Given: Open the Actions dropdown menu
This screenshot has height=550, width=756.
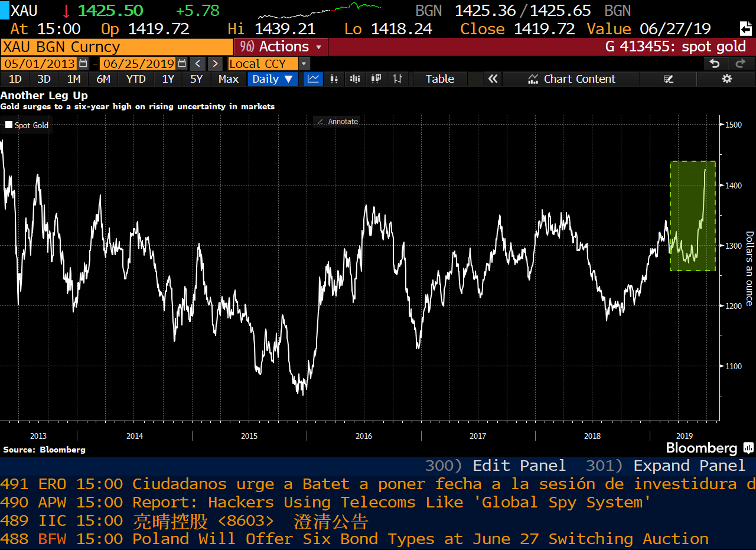Looking at the screenshot, I should click(281, 47).
